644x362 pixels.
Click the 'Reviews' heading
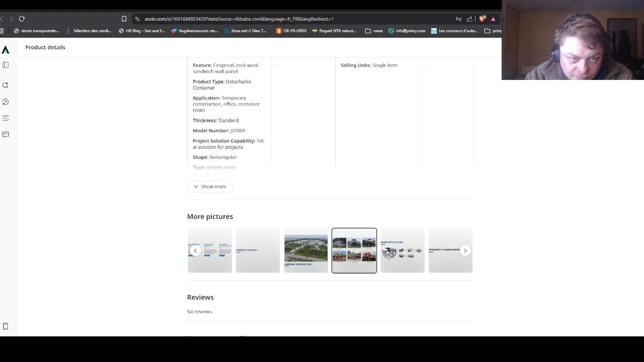point(200,297)
